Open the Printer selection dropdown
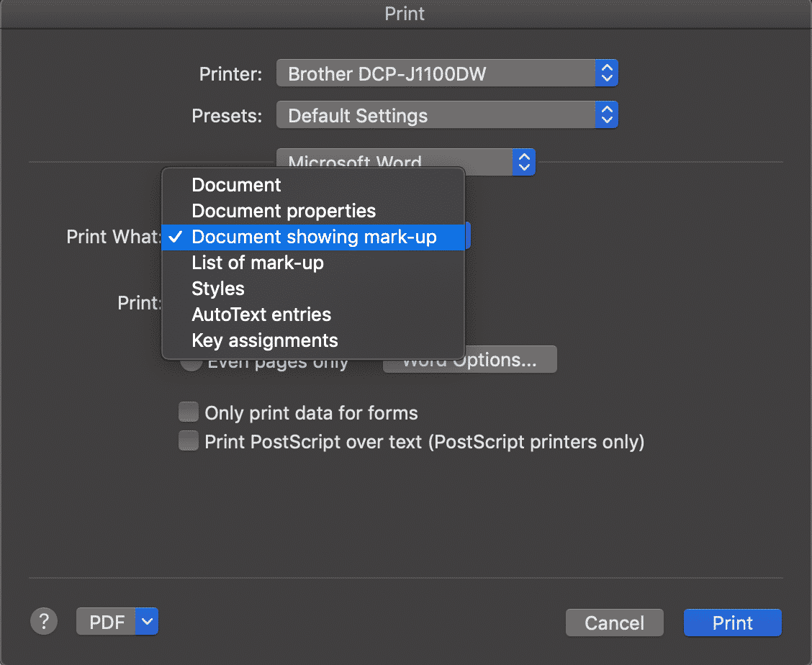Viewport: 812px width, 665px height. click(x=446, y=73)
